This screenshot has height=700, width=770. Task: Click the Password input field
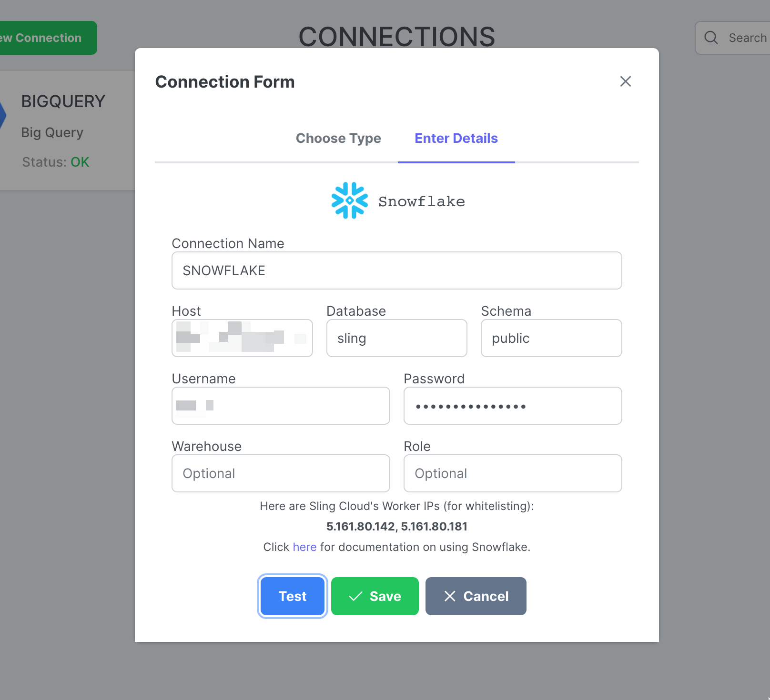pyautogui.click(x=513, y=406)
